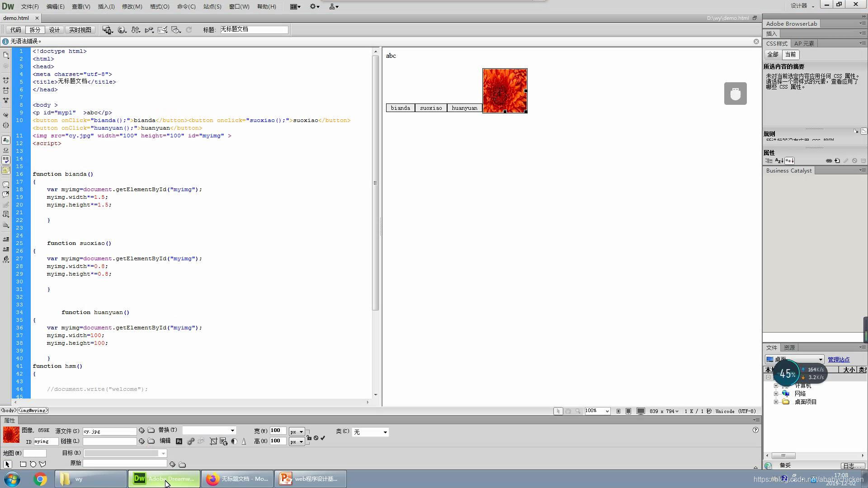Viewport: 868px width, 488px height.
Task: Switch to Live View (实时视图)
Action: [80, 30]
